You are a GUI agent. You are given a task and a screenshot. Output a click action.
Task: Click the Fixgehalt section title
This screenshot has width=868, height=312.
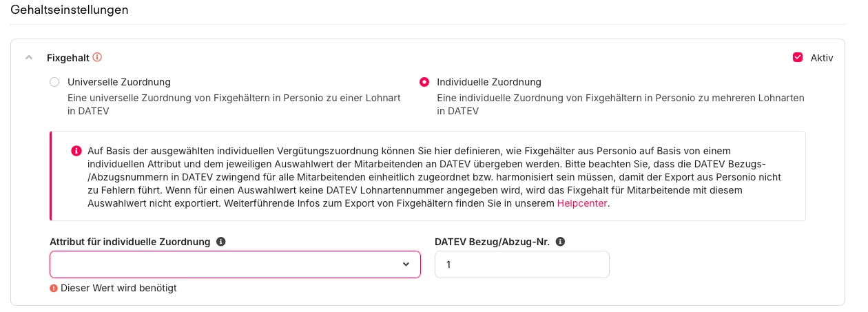pos(68,58)
